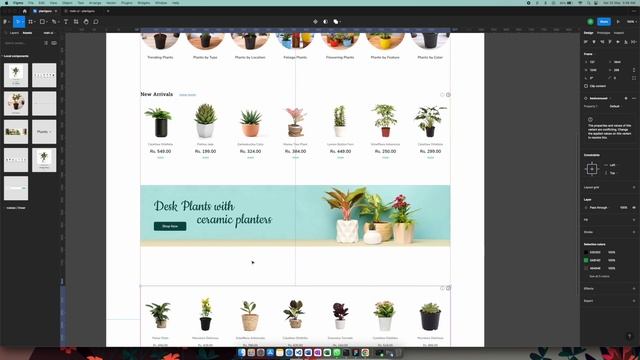Image resolution: width=640 pixels, height=360 pixels.
Task: Select the Rectangle shape tool
Action: (x=42, y=22)
